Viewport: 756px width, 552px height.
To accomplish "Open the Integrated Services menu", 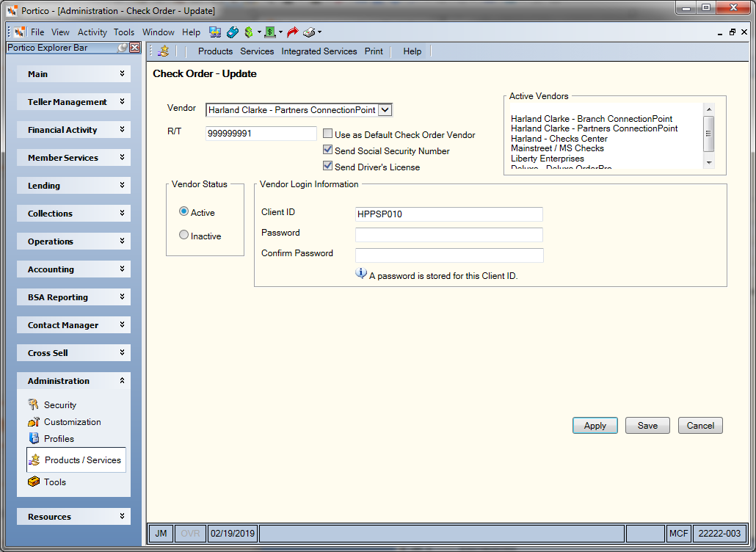I will tap(319, 51).
